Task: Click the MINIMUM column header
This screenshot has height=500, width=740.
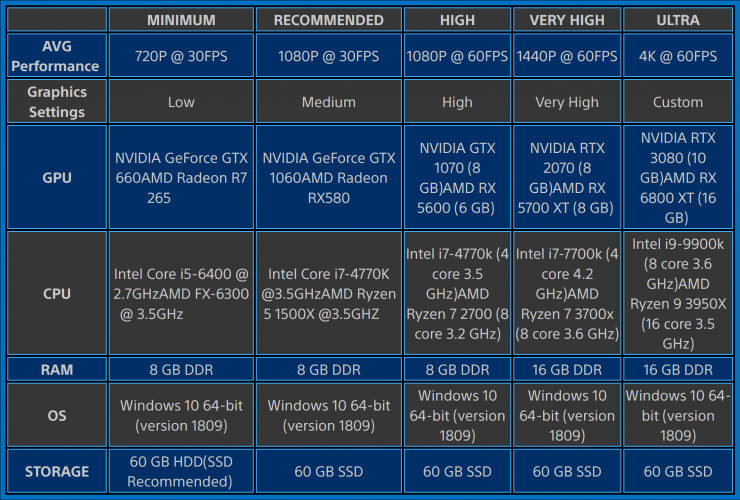Action: coord(181,20)
